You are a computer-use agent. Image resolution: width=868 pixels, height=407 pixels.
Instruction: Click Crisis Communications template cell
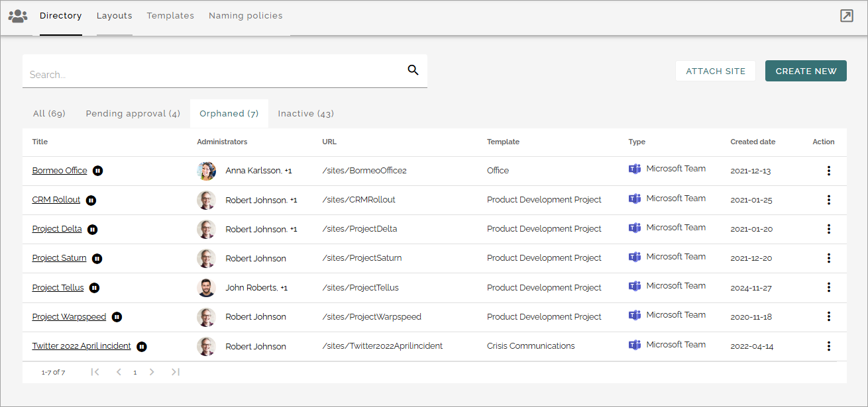pyautogui.click(x=531, y=346)
